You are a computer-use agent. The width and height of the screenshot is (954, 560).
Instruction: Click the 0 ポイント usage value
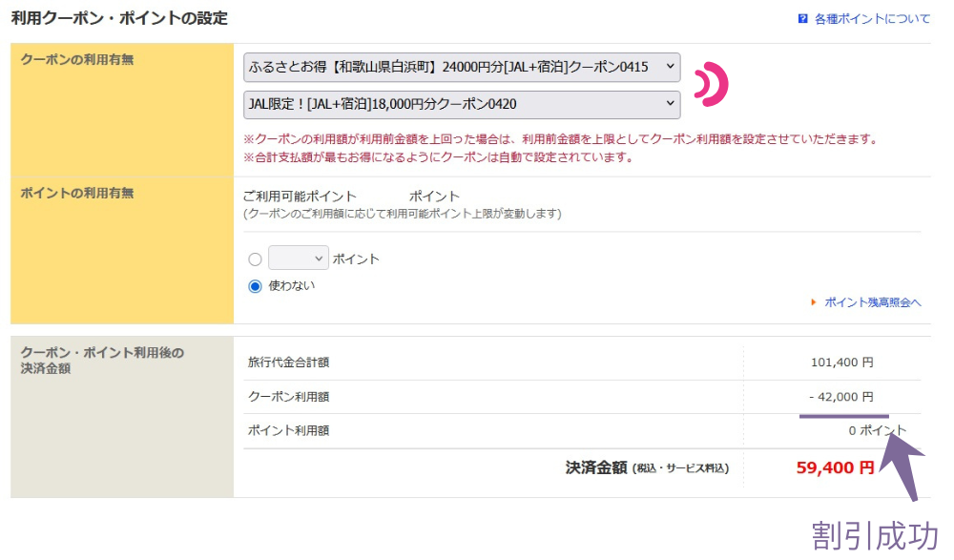click(x=878, y=431)
